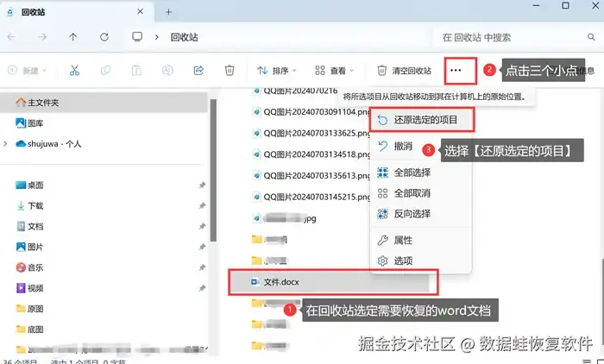Choose 还原选定的项目 in the menu

tap(421, 120)
